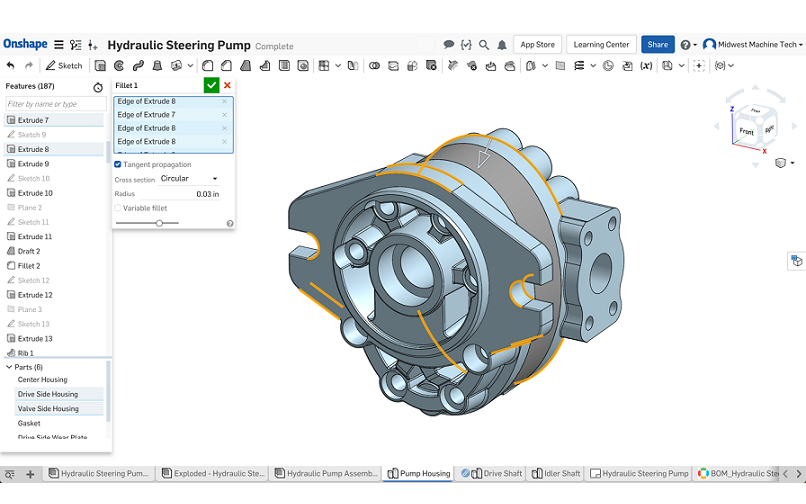Select the Chamfer tool icon
Viewport: 806px width, 504px height.
click(x=227, y=65)
